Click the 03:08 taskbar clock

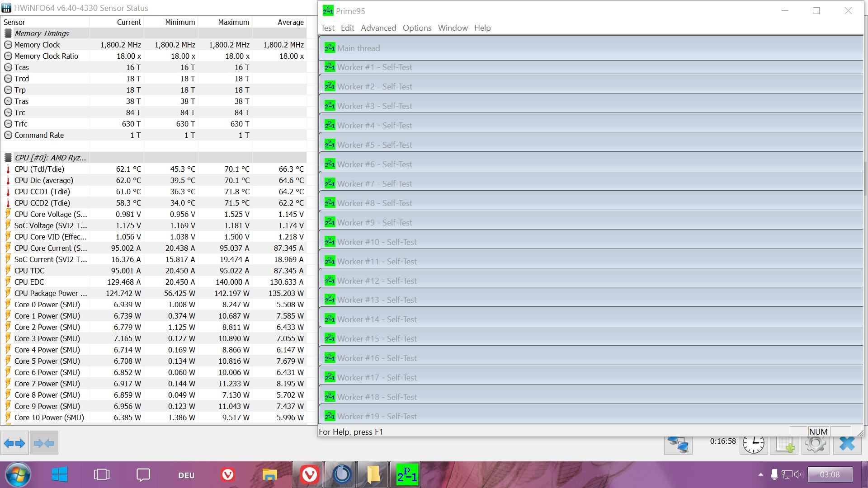click(830, 474)
